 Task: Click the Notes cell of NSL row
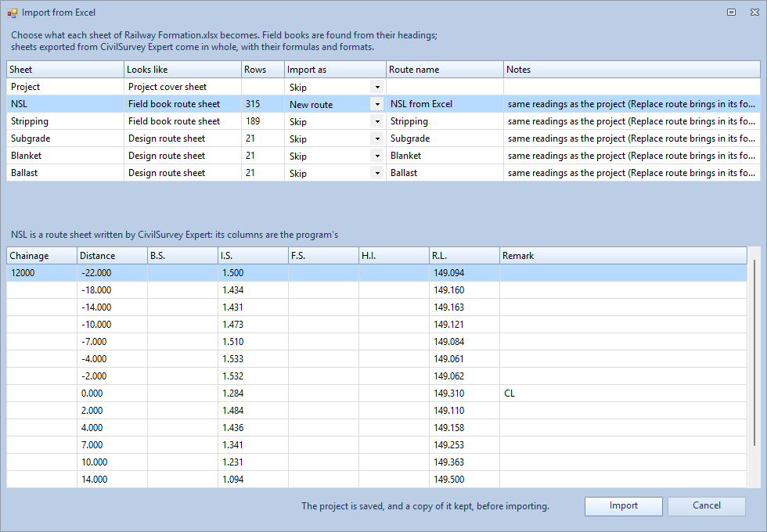click(x=632, y=104)
